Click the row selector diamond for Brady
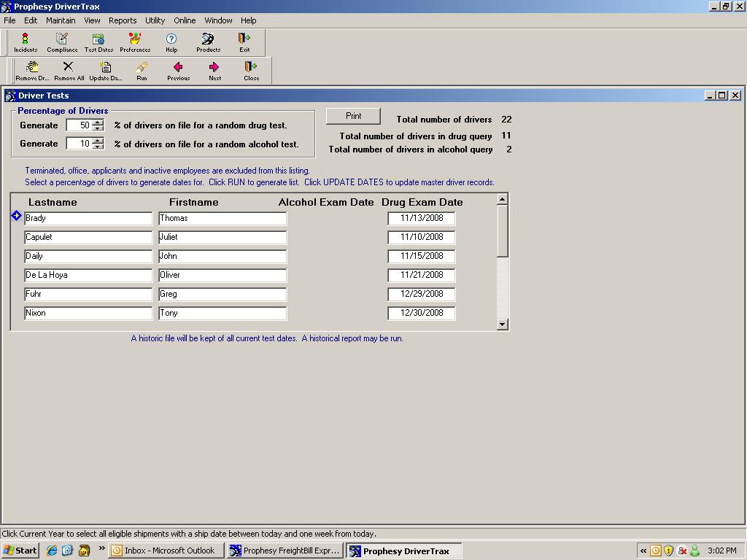 click(x=16, y=216)
